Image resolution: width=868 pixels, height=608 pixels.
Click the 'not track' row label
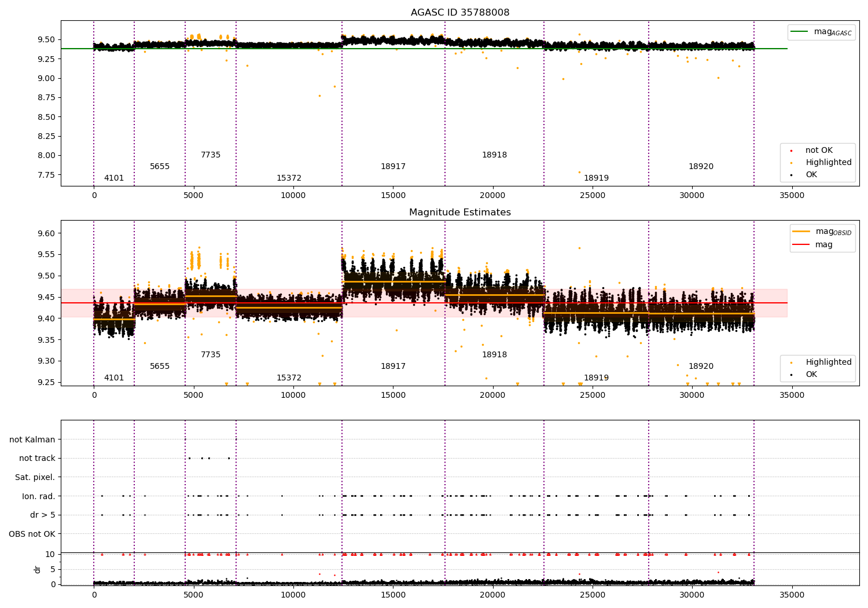[x=37, y=459]
